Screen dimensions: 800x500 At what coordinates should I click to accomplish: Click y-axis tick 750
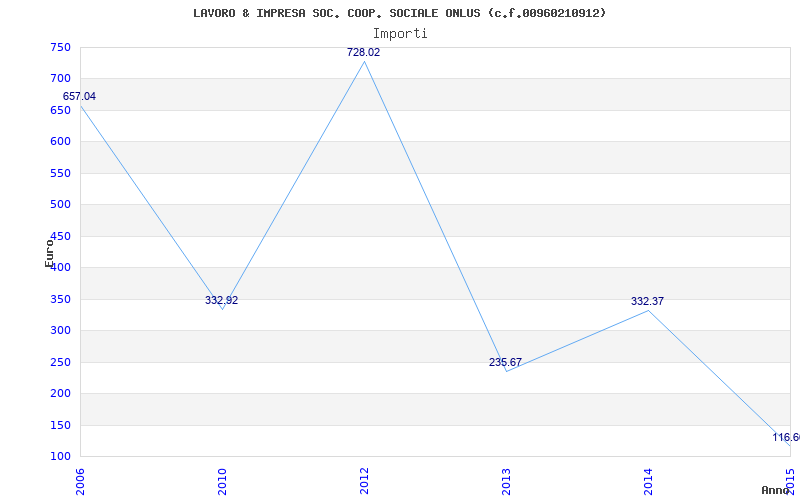60,47
